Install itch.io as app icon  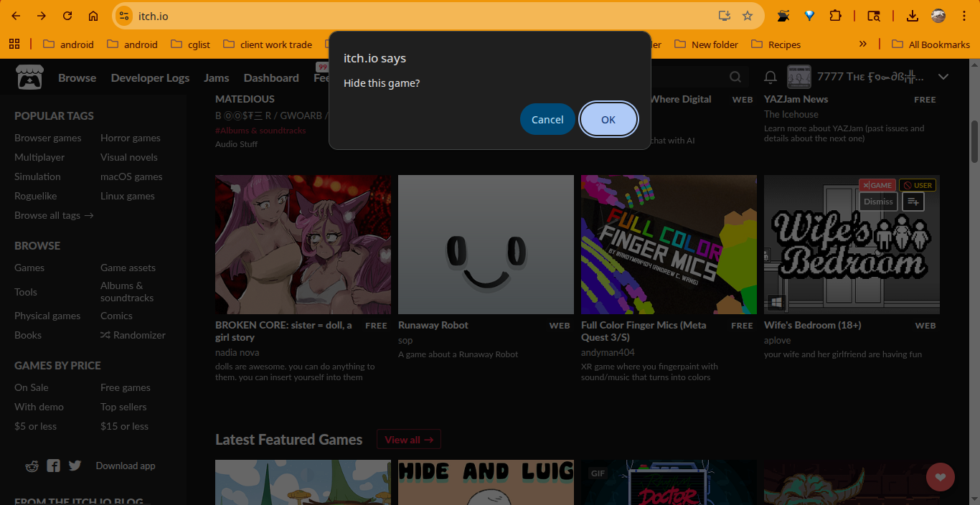[725, 16]
